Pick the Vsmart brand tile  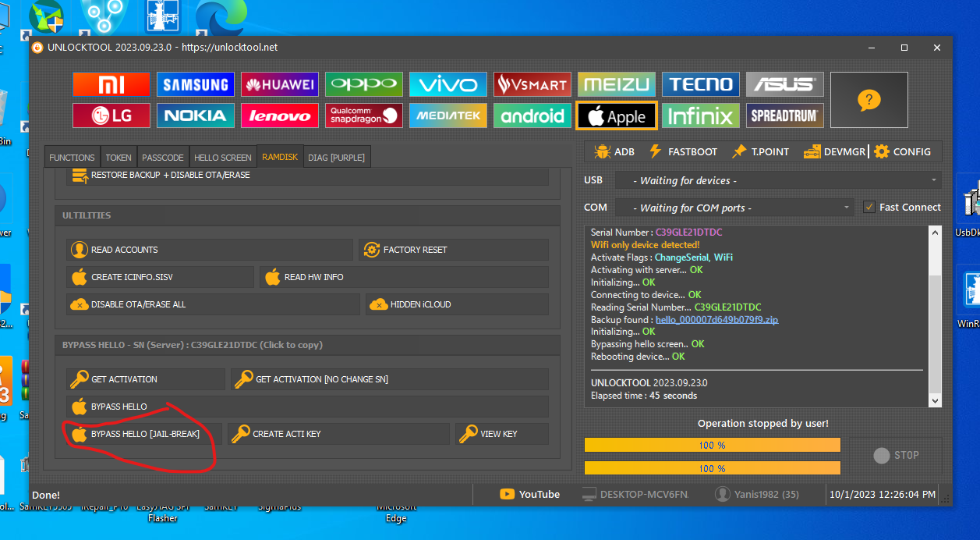pos(532,84)
